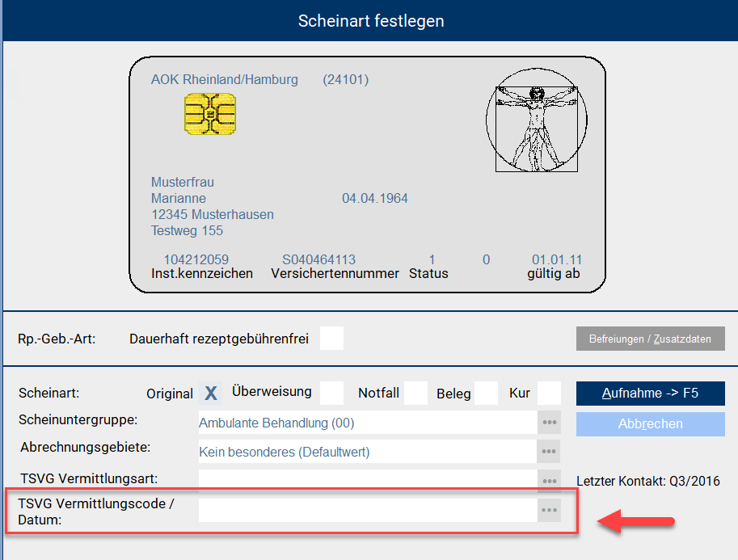Click Abrechnungsgebiete field Kein besonderes
The height and width of the screenshot is (560, 738).
coord(368,452)
